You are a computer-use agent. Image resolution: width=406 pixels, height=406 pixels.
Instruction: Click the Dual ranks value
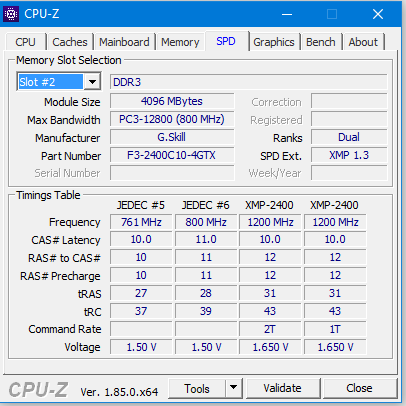(x=349, y=137)
